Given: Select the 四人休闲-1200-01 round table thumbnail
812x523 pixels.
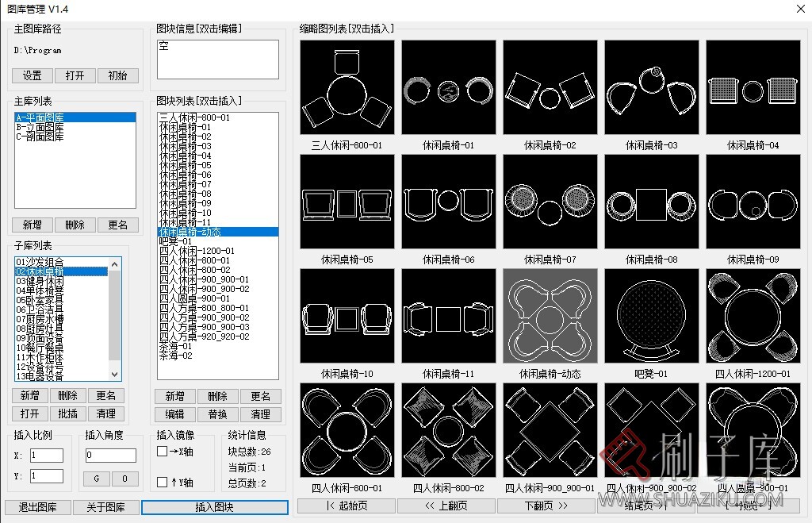Looking at the screenshot, I should 753,315.
